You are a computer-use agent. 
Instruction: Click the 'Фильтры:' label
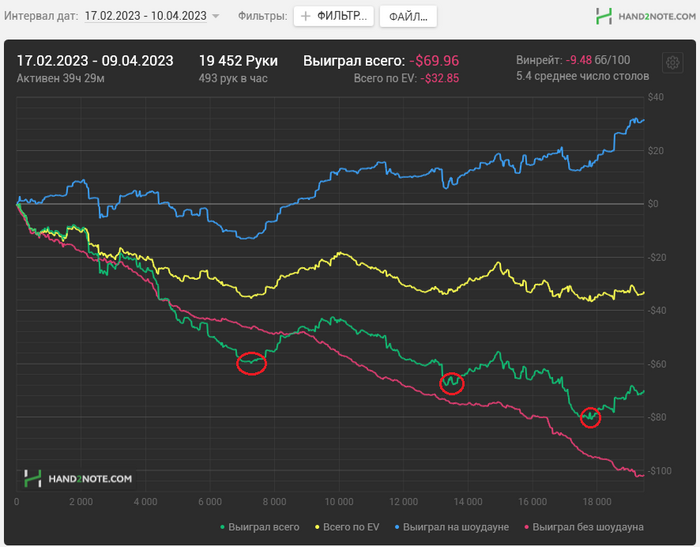click(262, 16)
